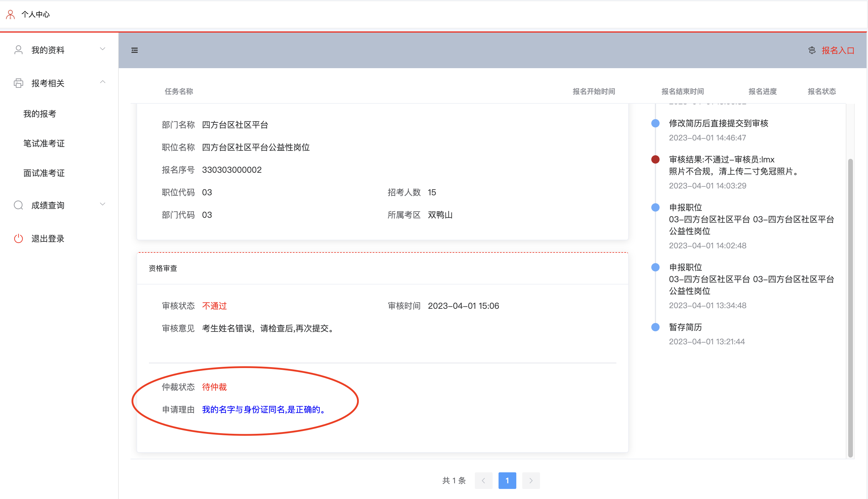Click the 个人中心 user avatar icon
Image resolution: width=868 pixels, height=499 pixels.
[11, 15]
